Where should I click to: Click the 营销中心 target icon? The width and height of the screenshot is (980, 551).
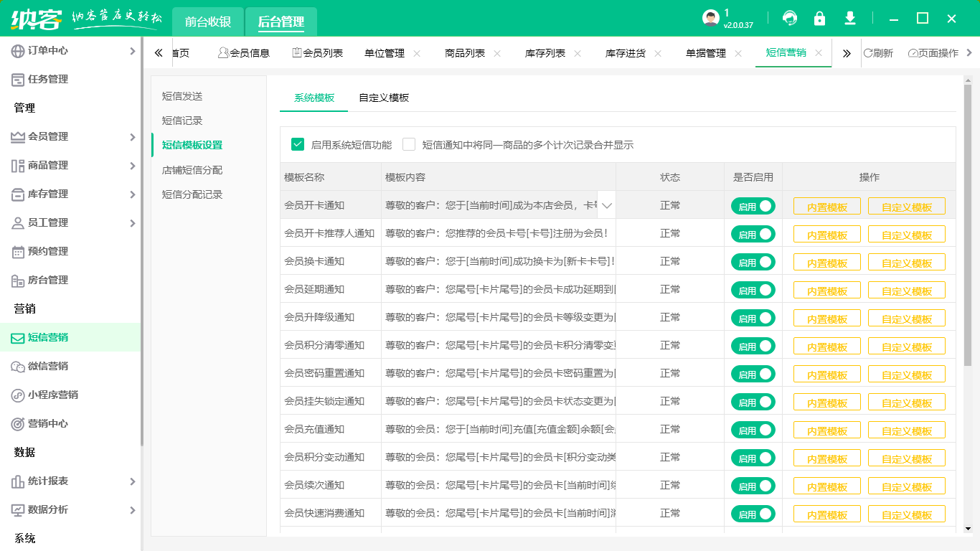[16, 423]
